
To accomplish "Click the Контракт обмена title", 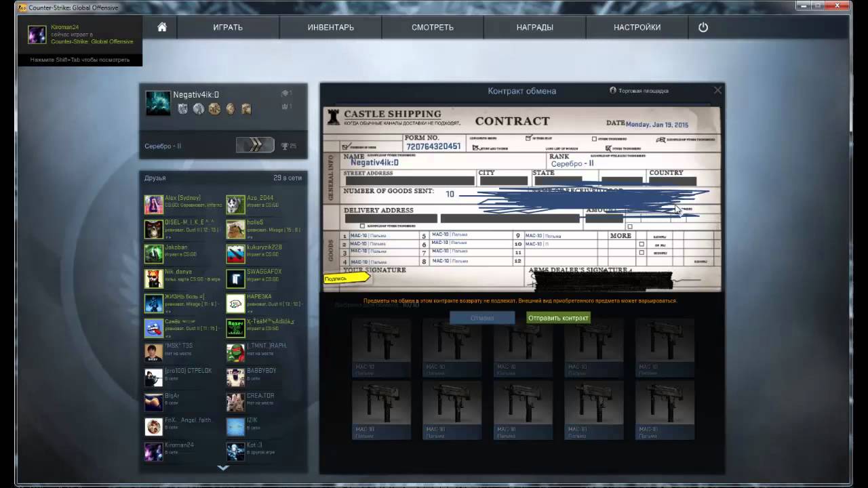I will tap(522, 91).
